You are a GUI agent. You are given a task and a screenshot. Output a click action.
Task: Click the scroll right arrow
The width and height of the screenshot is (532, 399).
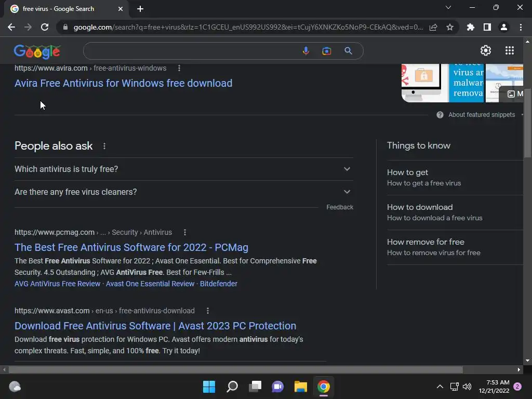coord(519,369)
